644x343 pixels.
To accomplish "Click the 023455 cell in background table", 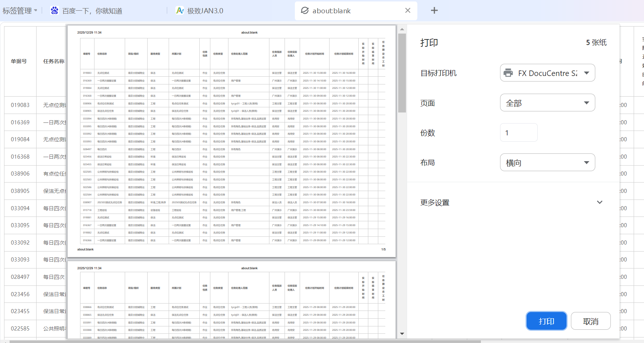I will [x=20, y=311].
